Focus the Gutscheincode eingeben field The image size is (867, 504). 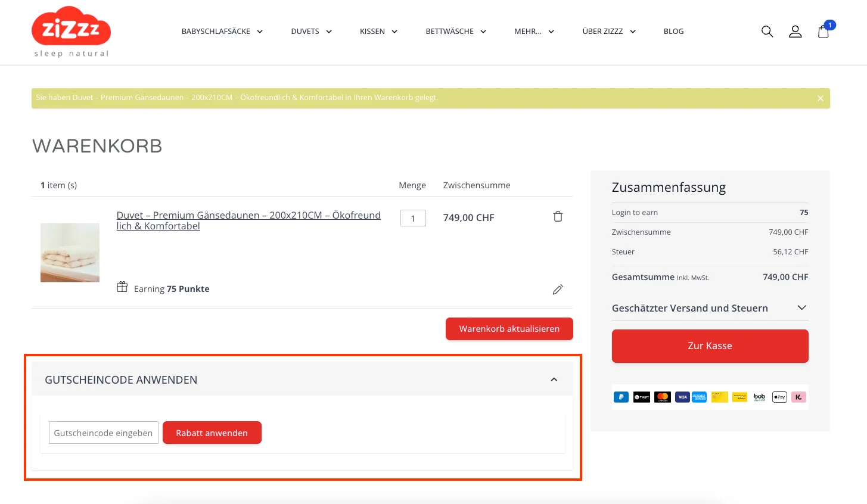click(x=104, y=433)
